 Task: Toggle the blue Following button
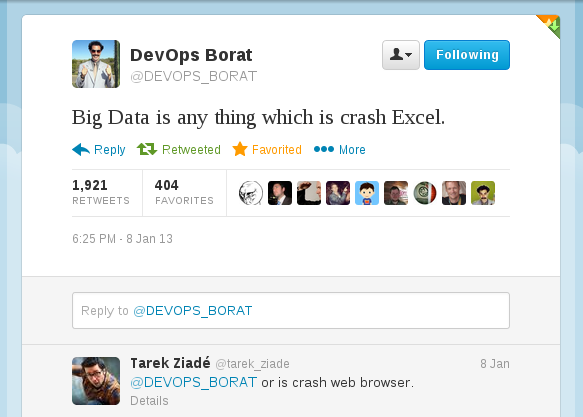(x=467, y=55)
